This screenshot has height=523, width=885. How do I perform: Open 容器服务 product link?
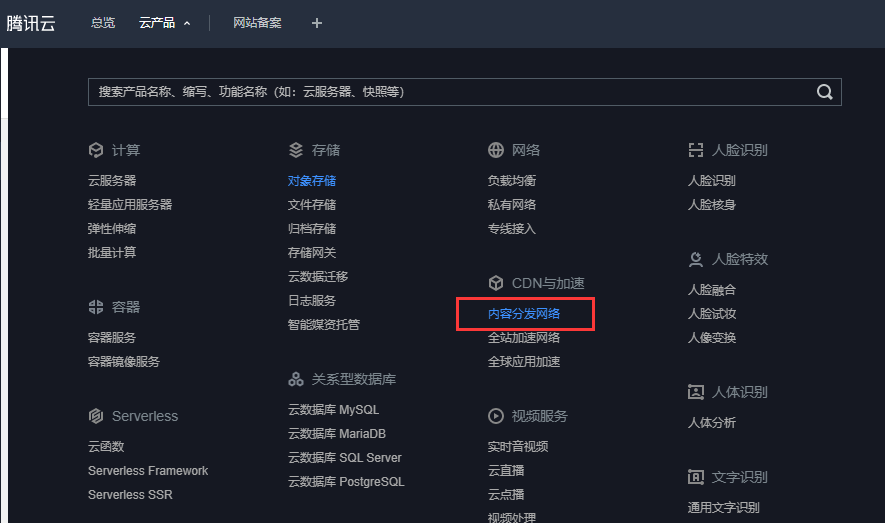tap(112, 337)
